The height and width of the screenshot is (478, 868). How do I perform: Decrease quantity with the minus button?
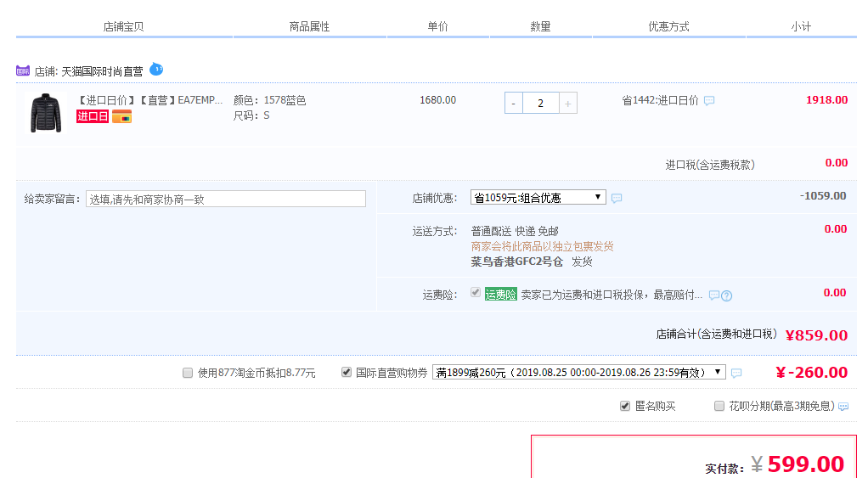point(514,104)
